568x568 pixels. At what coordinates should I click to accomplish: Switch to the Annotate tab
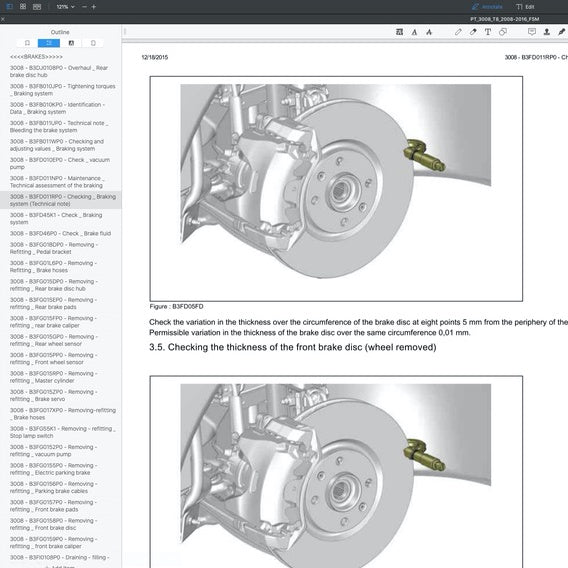[x=487, y=7]
